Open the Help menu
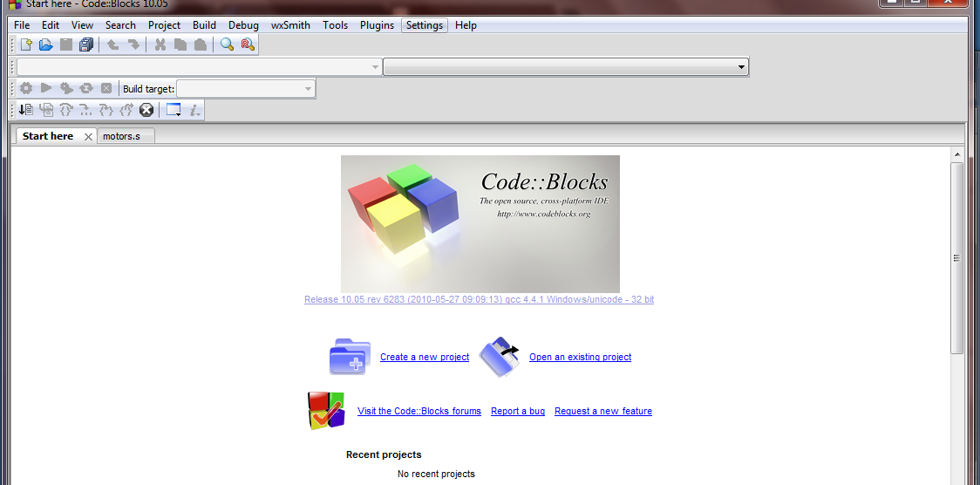The height and width of the screenshot is (485, 980). point(466,25)
